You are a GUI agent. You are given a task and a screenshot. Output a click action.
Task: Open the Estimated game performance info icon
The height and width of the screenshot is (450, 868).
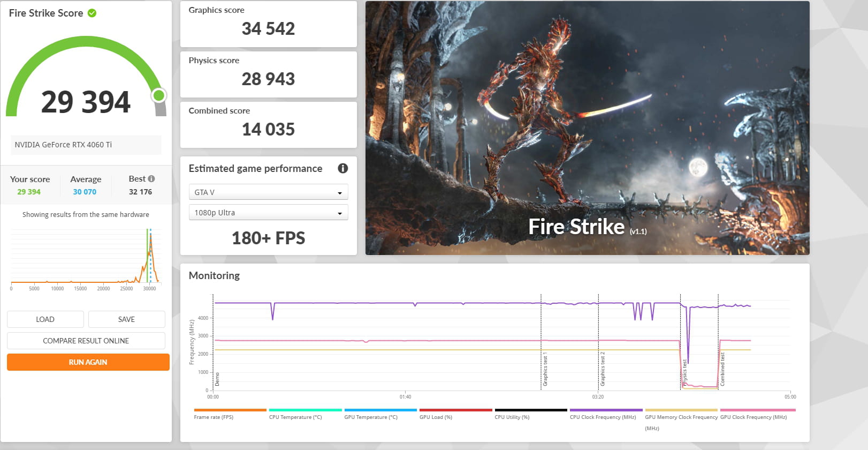coord(343,168)
